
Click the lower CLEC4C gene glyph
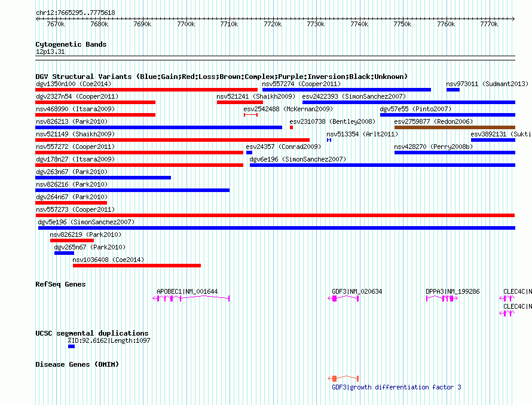[507, 313]
